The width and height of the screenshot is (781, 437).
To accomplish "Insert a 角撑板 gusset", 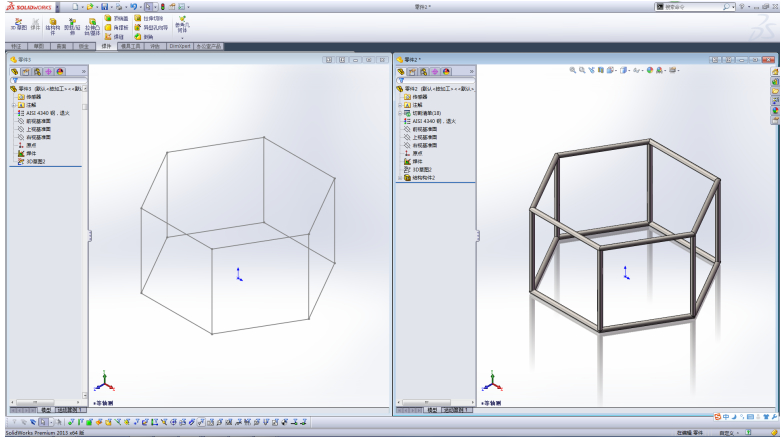I will click(117, 27).
